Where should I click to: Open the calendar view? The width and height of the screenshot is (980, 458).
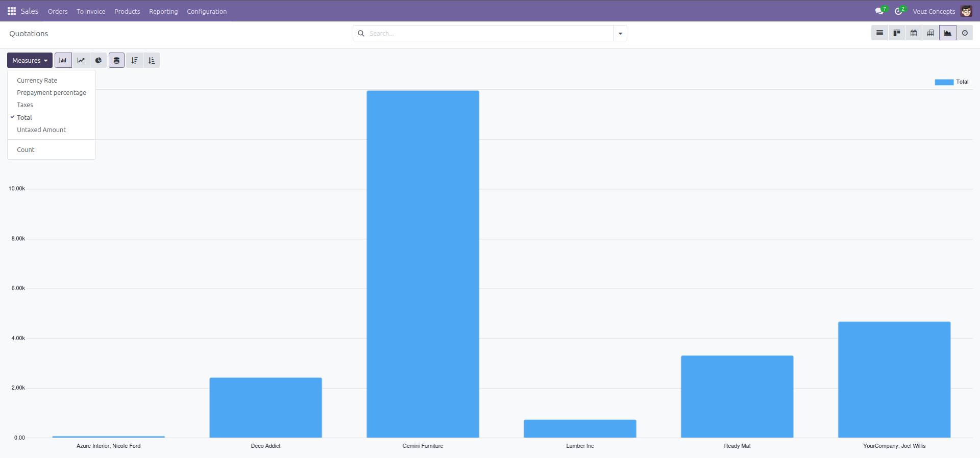914,33
